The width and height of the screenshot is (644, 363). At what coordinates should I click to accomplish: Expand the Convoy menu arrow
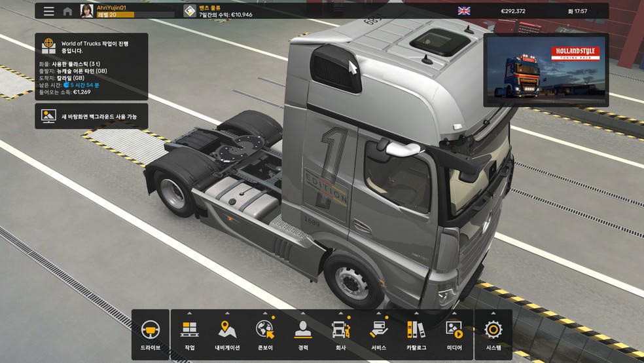pos(265,313)
